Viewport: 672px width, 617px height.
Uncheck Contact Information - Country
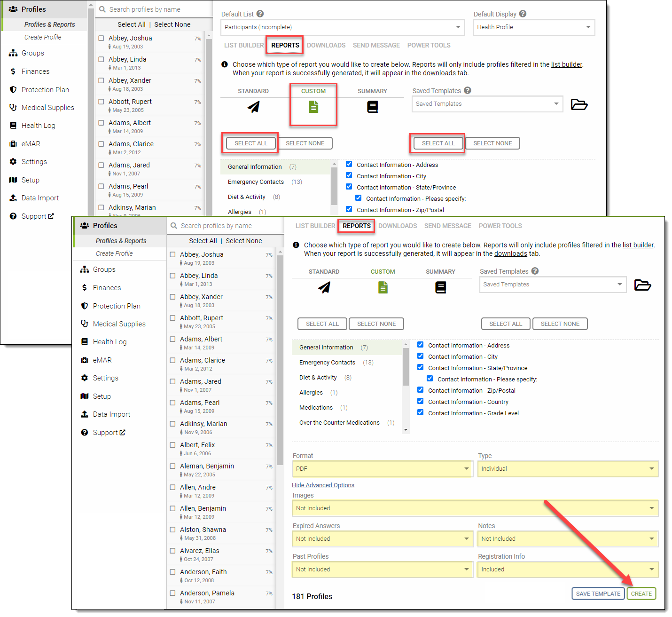click(x=421, y=402)
